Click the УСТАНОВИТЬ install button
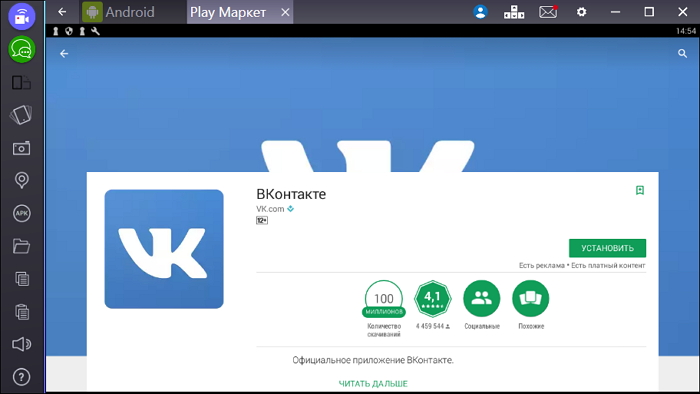Image resolution: width=700 pixels, height=394 pixels. (x=607, y=248)
